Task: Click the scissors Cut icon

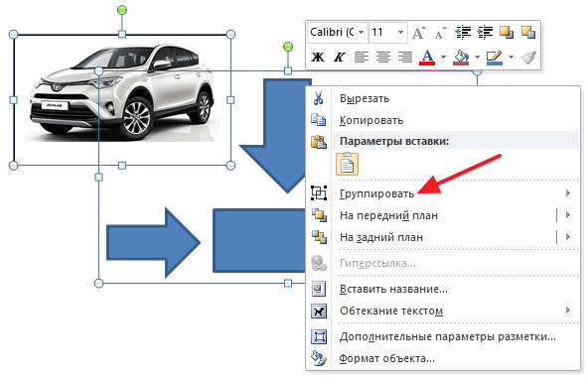Action: [x=319, y=98]
